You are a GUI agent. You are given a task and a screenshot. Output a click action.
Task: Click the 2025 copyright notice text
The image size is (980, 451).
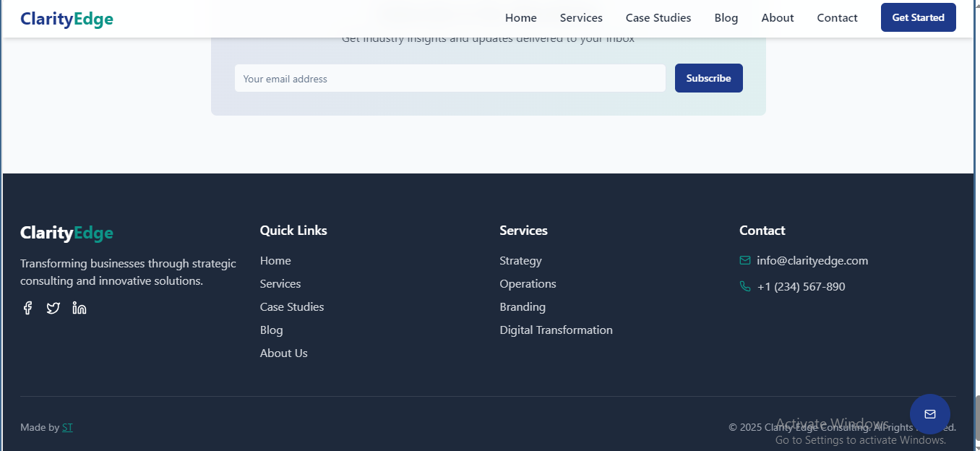(x=842, y=427)
